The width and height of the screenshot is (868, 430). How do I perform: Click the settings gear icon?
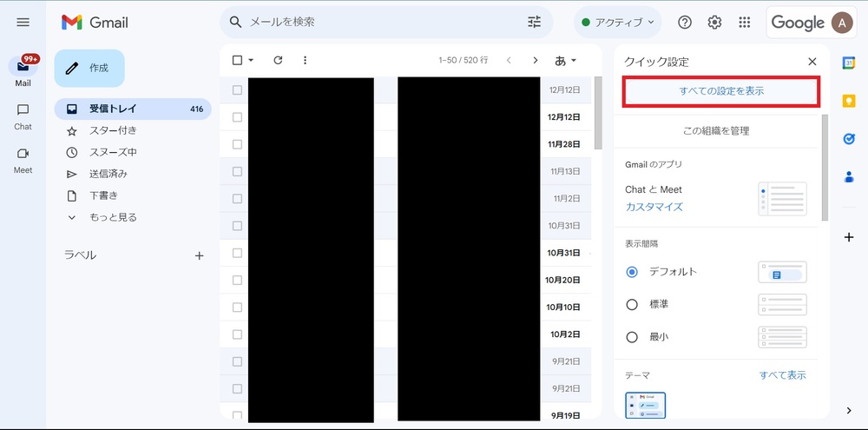click(x=714, y=23)
